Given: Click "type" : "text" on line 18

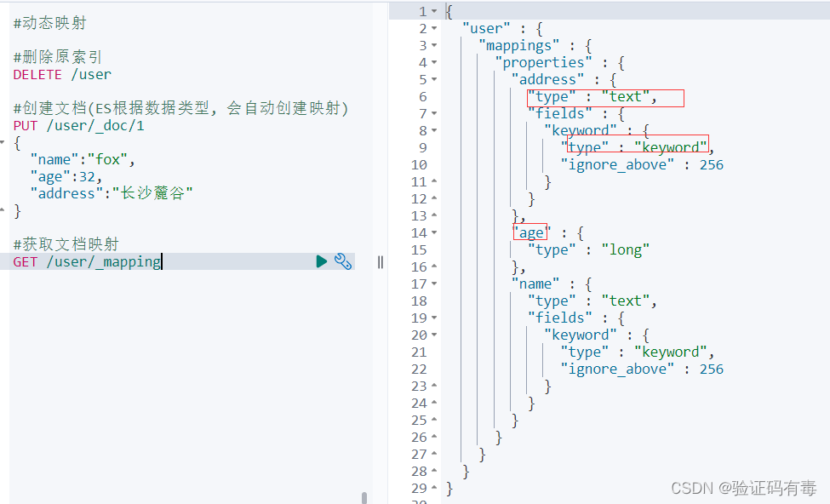Looking at the screenshot, I should click(592, 301).
